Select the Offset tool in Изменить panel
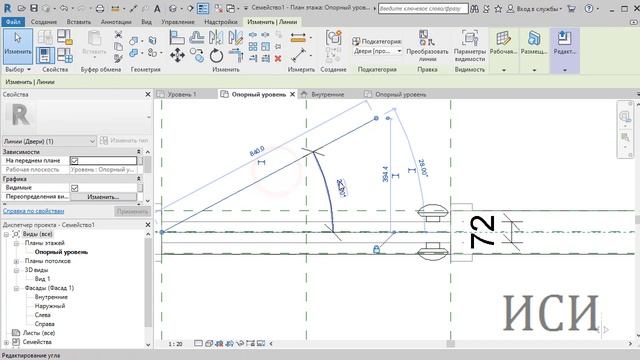This screenshot has width=640, height=360. (197, 38)
